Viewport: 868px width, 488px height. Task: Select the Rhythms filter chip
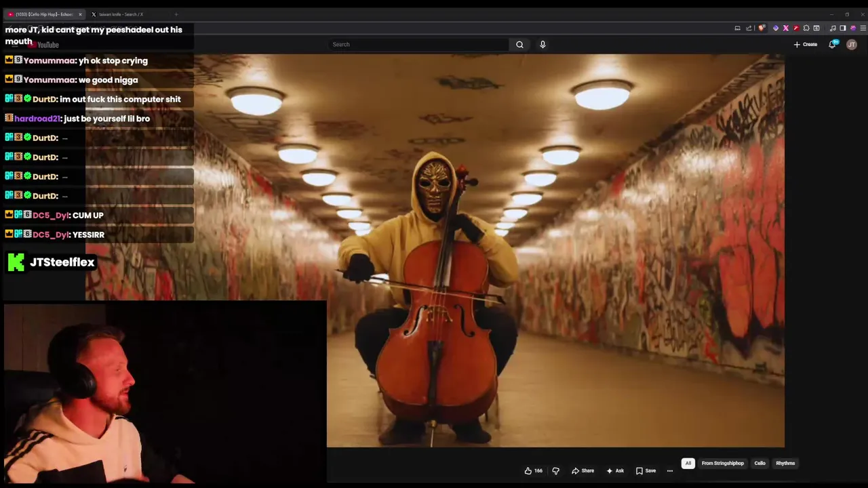pos(785,464)
